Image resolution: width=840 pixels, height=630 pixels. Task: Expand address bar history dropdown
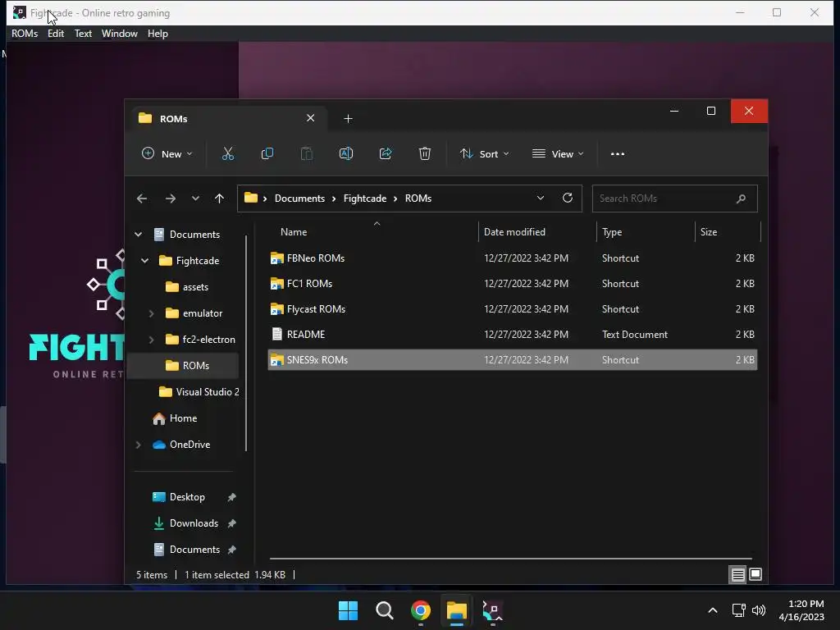tap(541, 199)
